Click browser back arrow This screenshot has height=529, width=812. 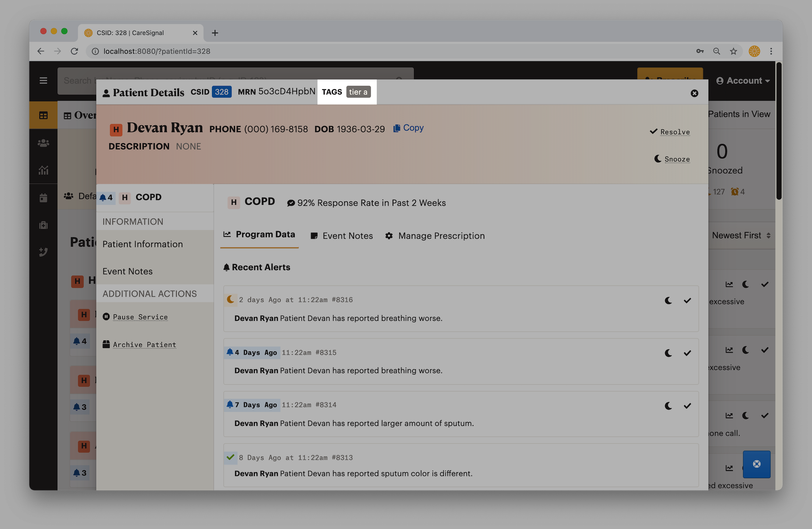pyautogui.click(x=41, y=51)
